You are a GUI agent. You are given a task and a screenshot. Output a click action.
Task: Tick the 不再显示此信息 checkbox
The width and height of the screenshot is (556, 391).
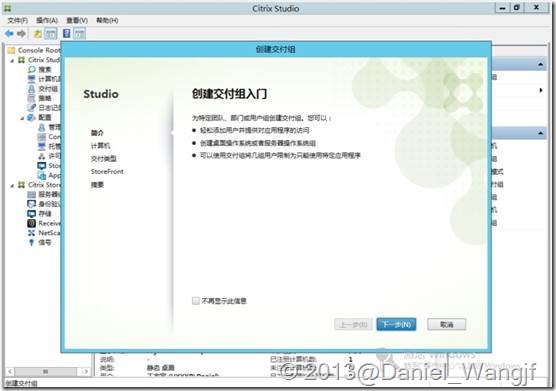[x=195, y=301]
